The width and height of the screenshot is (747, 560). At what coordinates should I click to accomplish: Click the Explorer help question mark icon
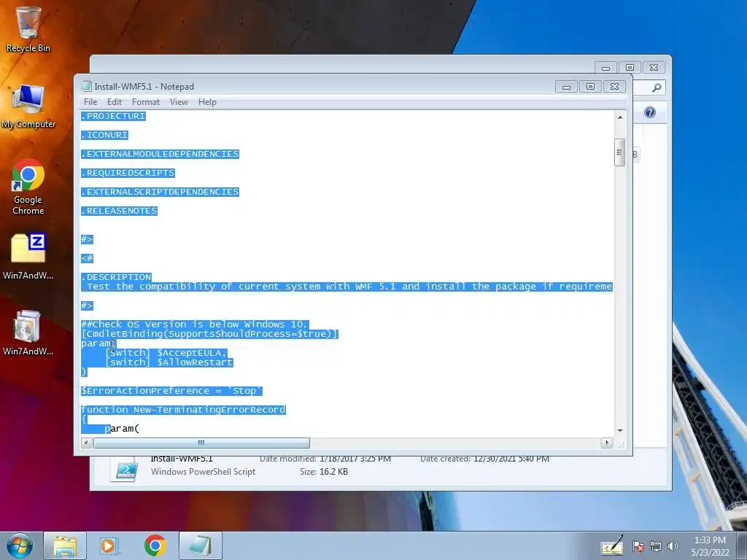650,112
